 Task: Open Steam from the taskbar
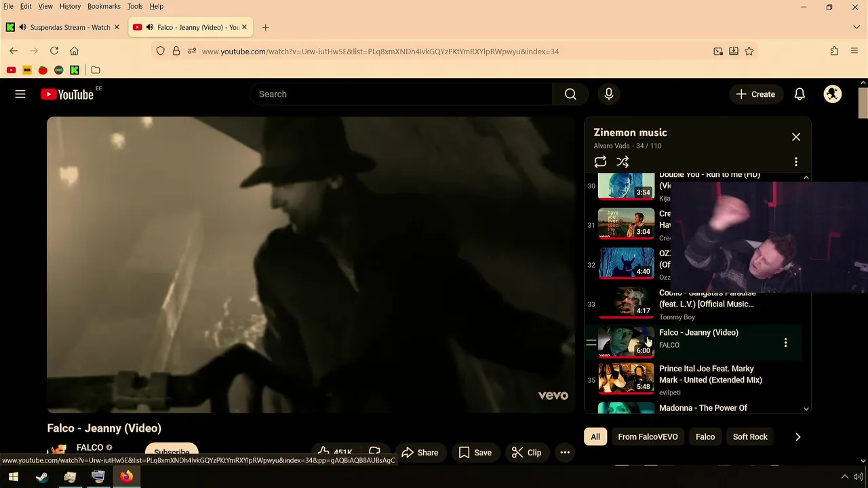[x=41, y=476]
